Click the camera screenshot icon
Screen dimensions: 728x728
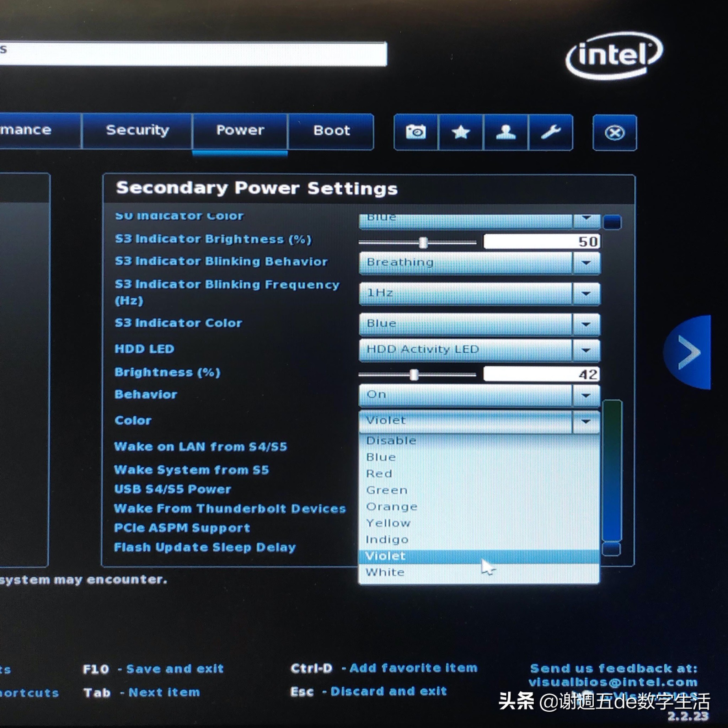pos(416,132)
